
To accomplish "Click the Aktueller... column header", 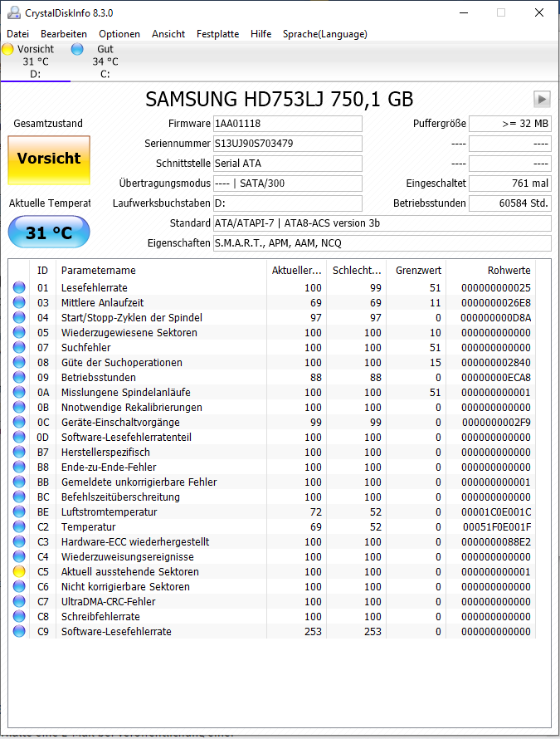I will pyautogui.click(x=296, y=271).
